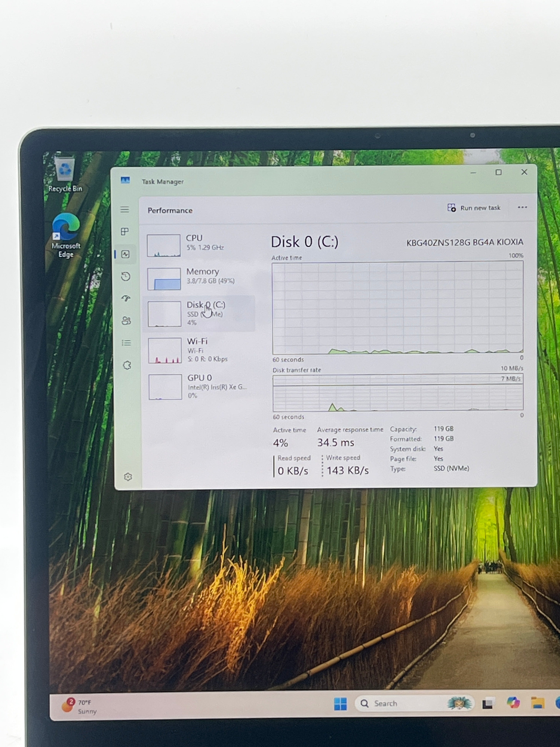Screen dimensions: 560x747
Task: Click the CPU mini graph thumbnail
Action: [164, 245]
